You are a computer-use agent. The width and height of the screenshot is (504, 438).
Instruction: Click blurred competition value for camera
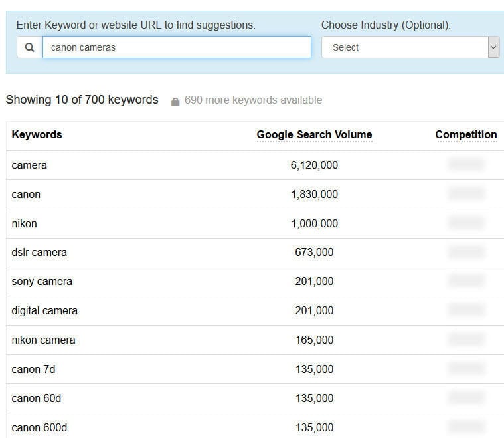click(466, 164)
